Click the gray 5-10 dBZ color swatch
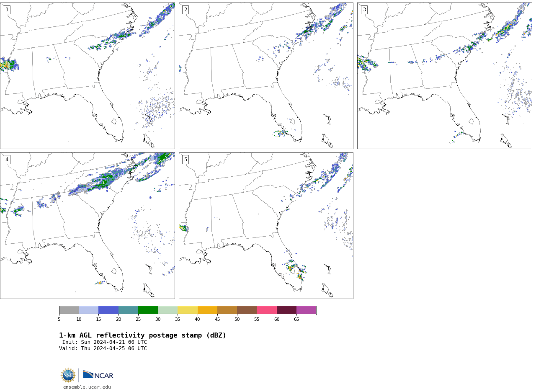 pos(69,310)
